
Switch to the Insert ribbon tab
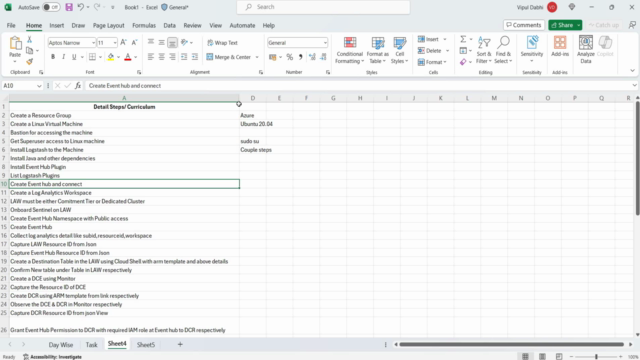point(57,25)
